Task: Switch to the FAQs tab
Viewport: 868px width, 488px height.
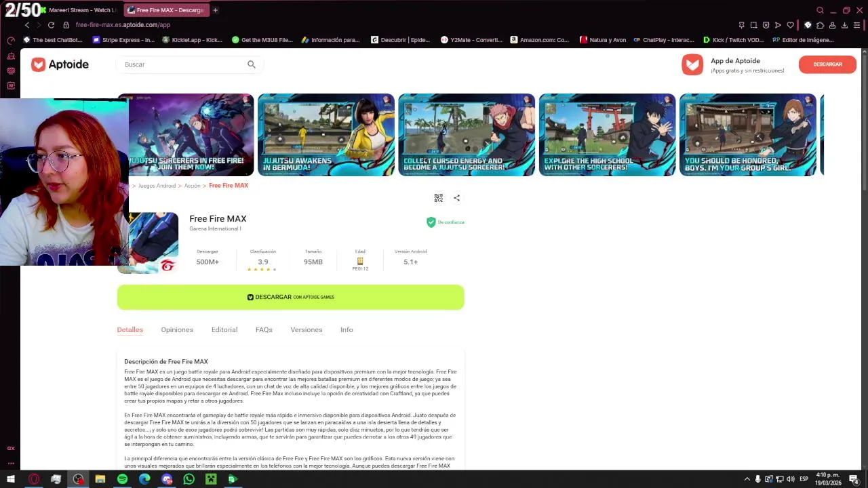Action: pyautogui.click(x=264, y=330)
